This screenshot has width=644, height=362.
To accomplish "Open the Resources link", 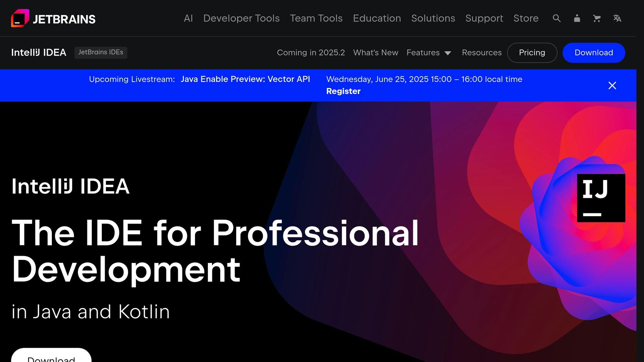I will pyautogui.click(x=482, y=52).
